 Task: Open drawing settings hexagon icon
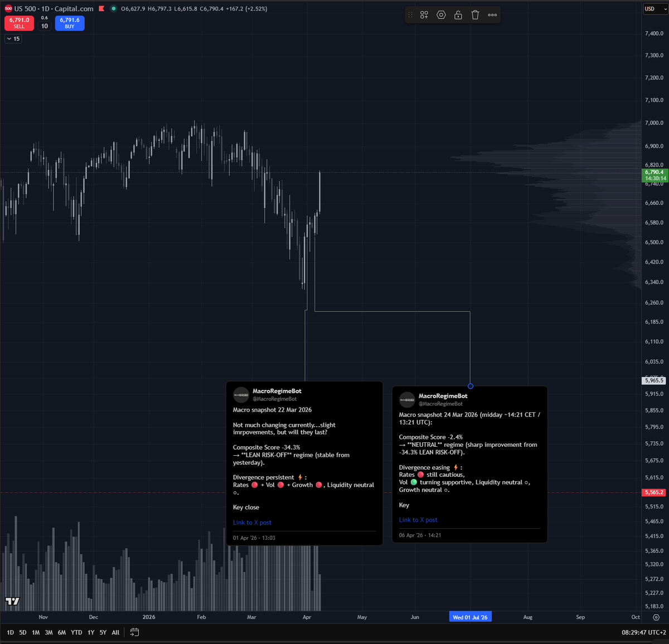point(441,15)
